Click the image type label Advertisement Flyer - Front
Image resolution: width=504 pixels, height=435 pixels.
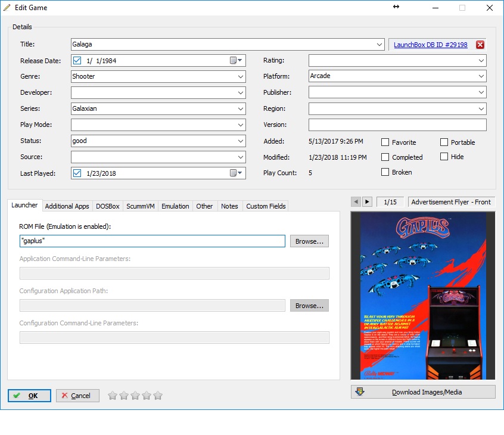(x=452, y=202)
